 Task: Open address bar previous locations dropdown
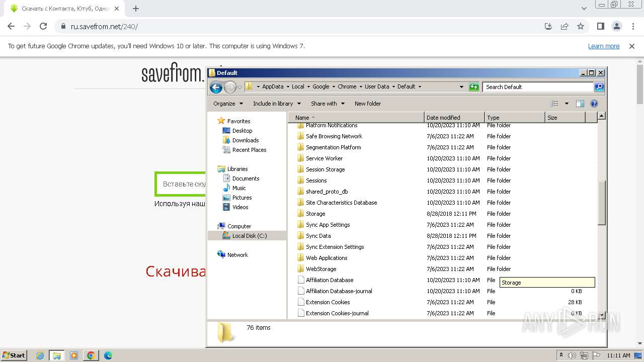pyautogui.click(x=461, y=87)
